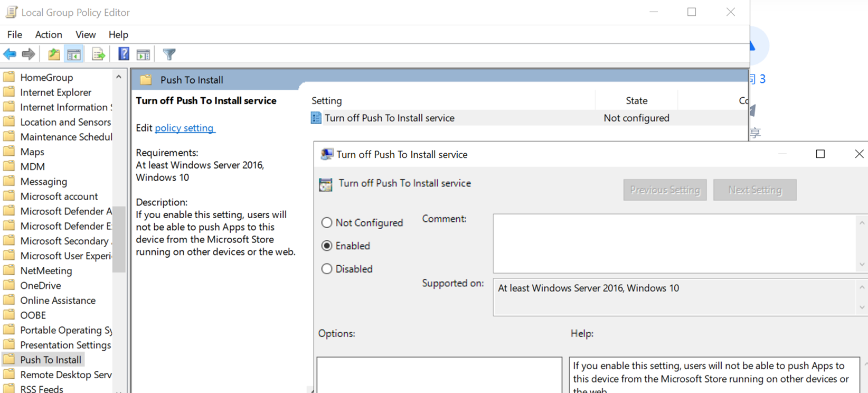Select RSS Feeds tree item

(x=42, y=389)
